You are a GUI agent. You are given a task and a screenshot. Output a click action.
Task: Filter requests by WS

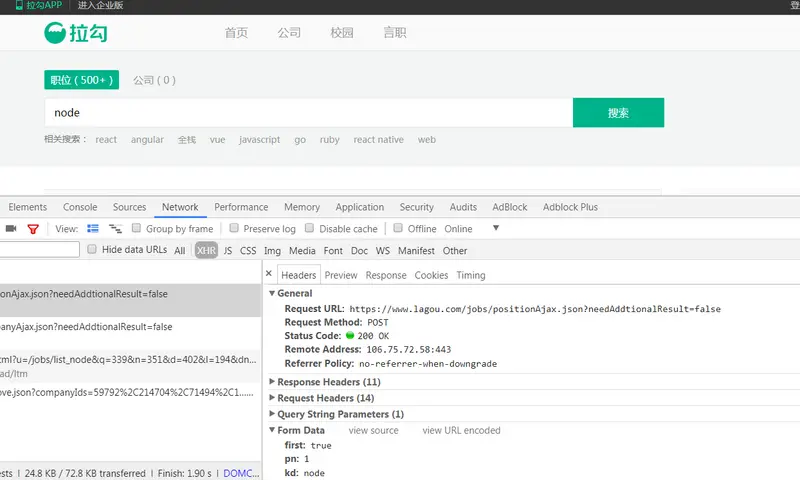click(x=383, y=250)
